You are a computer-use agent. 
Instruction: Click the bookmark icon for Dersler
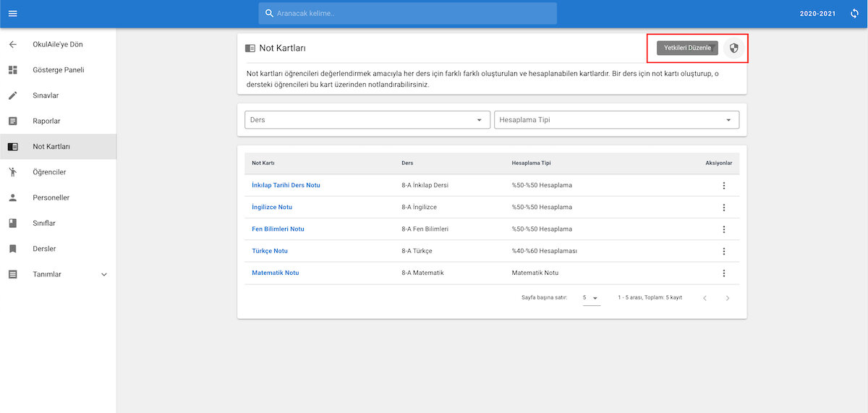click(12, 249)
